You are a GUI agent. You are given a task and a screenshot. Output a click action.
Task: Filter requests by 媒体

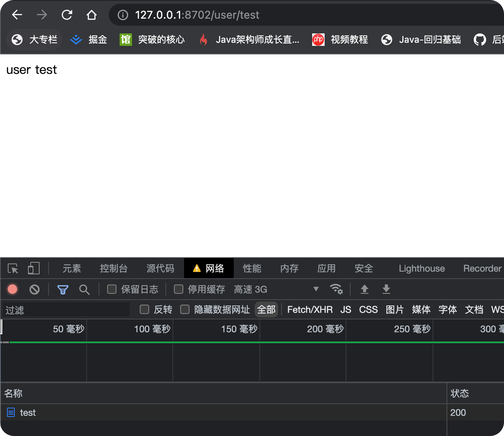(421, 310)
